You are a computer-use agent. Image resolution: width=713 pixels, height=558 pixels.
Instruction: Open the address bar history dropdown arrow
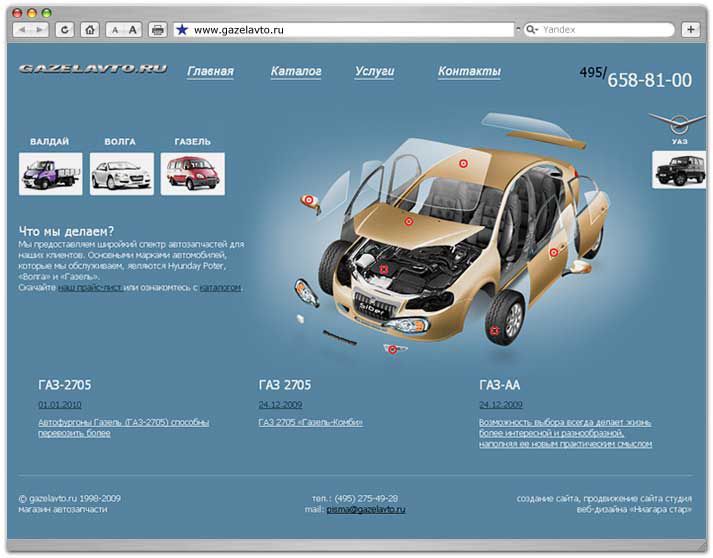[518, 29]
